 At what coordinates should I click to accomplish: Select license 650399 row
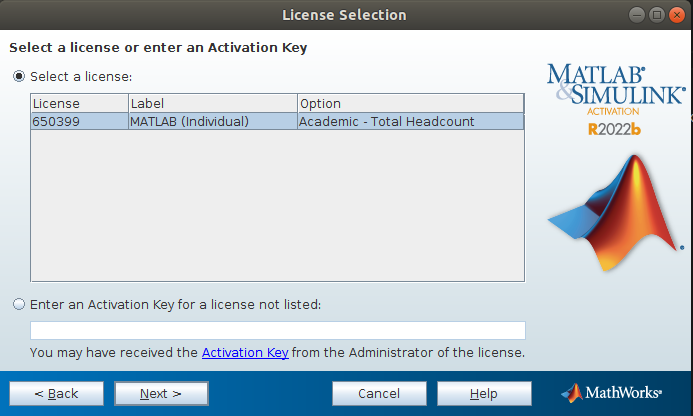pos(278,122)
